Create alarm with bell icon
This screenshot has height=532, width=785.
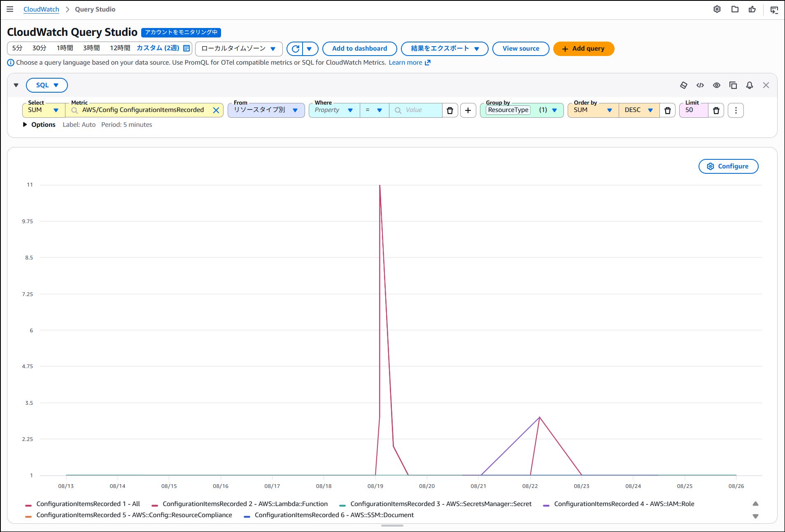point(750,85)
